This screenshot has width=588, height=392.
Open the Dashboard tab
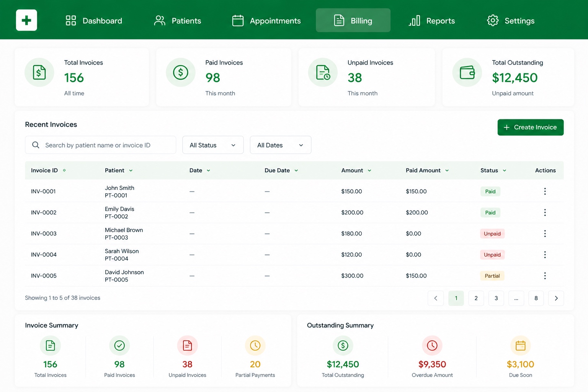93,21
